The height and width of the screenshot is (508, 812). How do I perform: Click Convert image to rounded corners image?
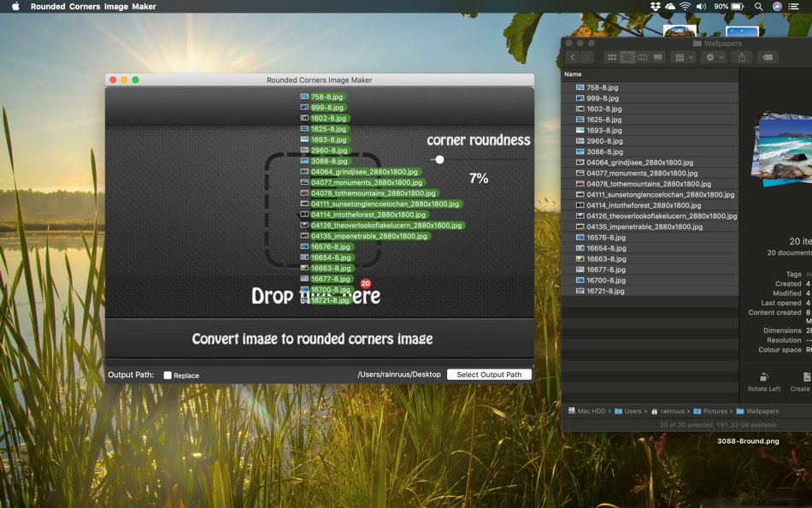[x=312, y=339]
